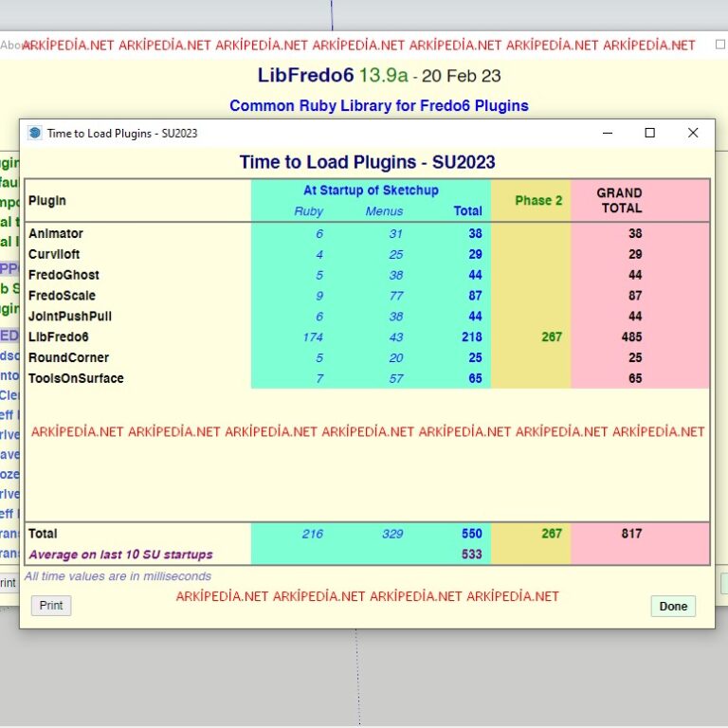Maximize the Time to Load Plugins window
Image resolution: width=728 pixels, height=728 pixels.
pyautogui.click(x=650, y=133)
